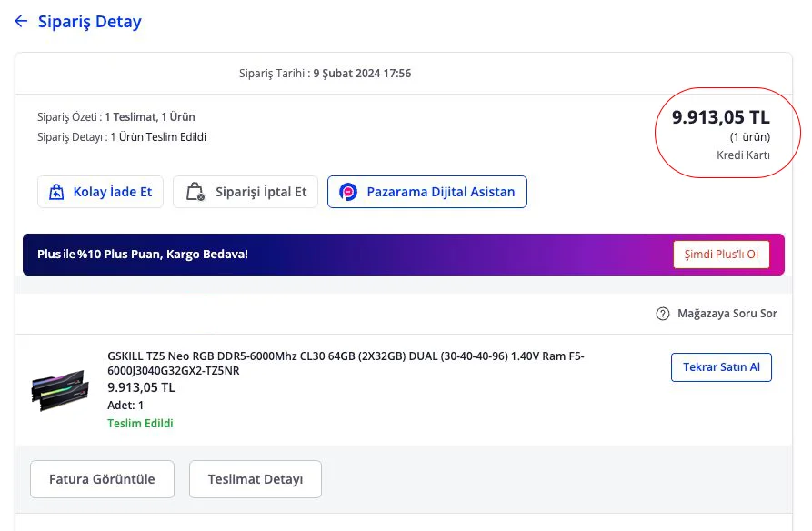Click the green Teslim Edildi status

tap(140, 423)
